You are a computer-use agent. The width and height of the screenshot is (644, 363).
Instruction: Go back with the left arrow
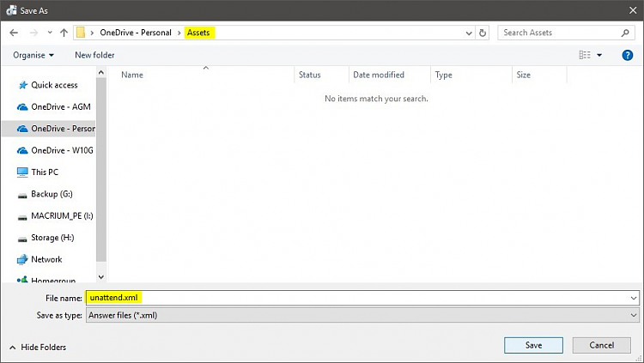[14, 33]
